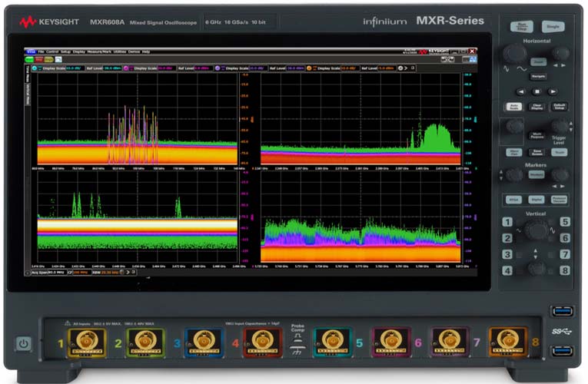Toggle channel 5 key in Vertical section
588x384 pixels.
[565, 222]
